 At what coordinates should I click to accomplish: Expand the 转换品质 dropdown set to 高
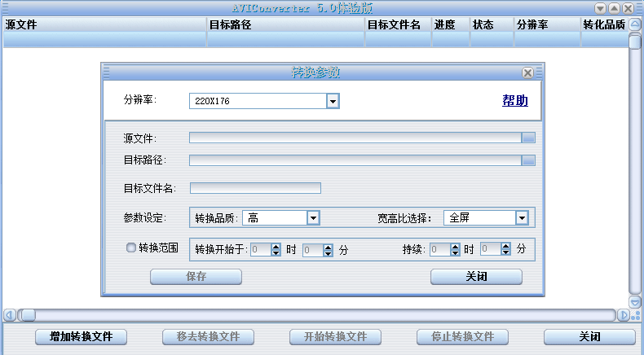coord(312,217)
